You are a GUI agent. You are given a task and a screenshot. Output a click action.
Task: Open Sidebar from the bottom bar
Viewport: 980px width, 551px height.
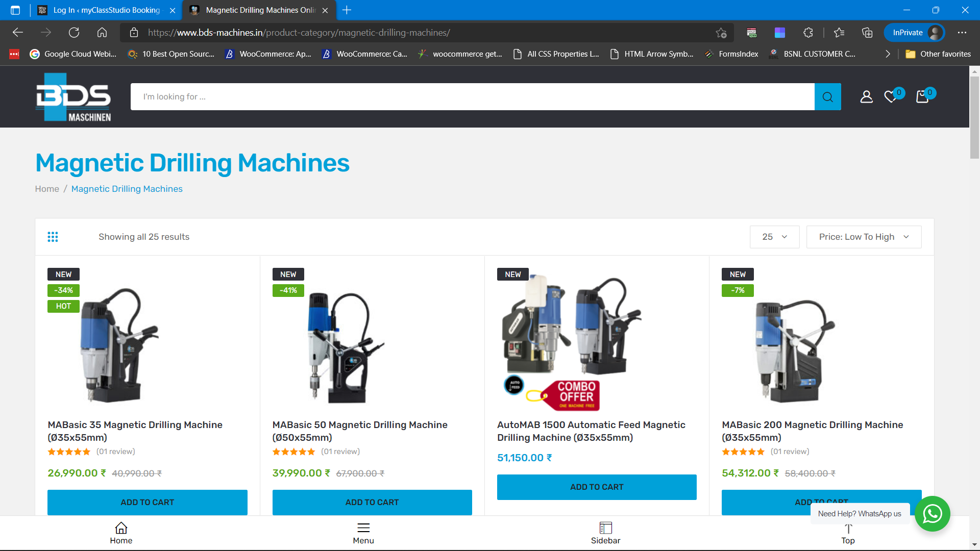click(606, 534)
